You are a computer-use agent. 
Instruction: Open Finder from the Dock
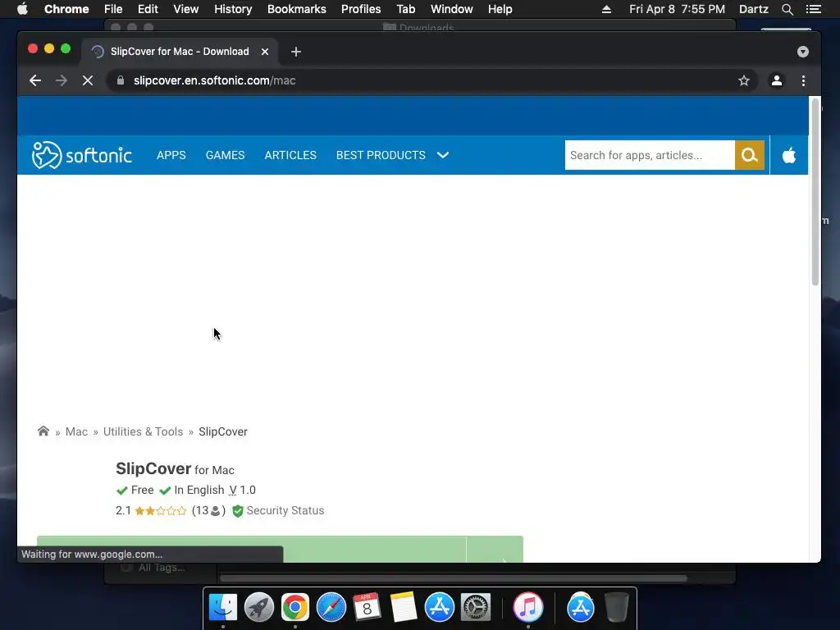223,608
